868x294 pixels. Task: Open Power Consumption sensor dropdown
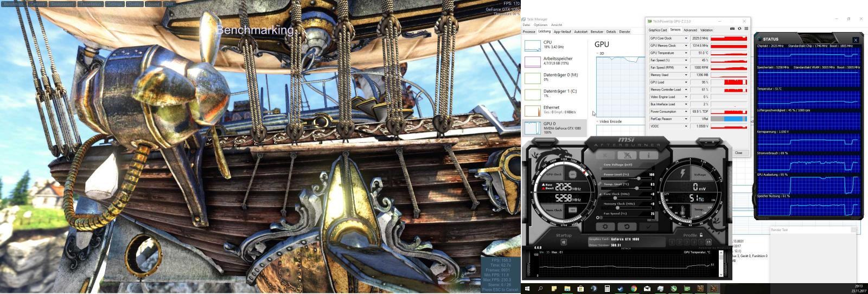pos(686,112)
